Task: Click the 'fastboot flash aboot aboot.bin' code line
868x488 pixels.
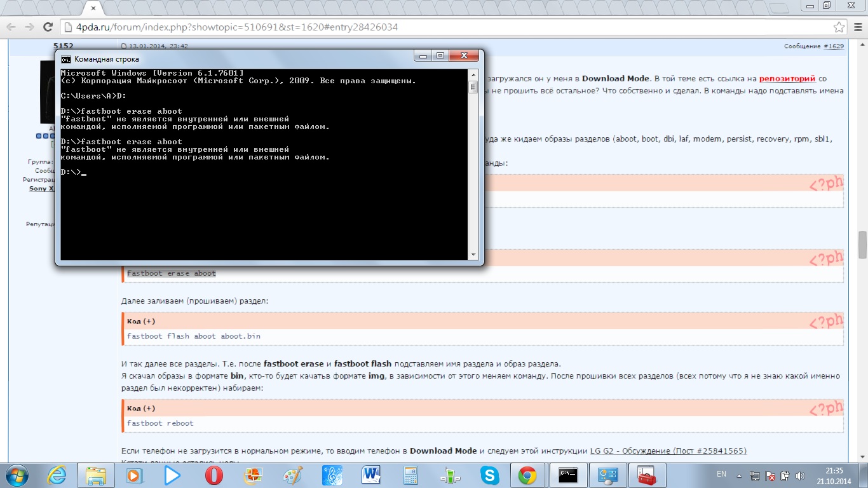Action: coord(194,336)
